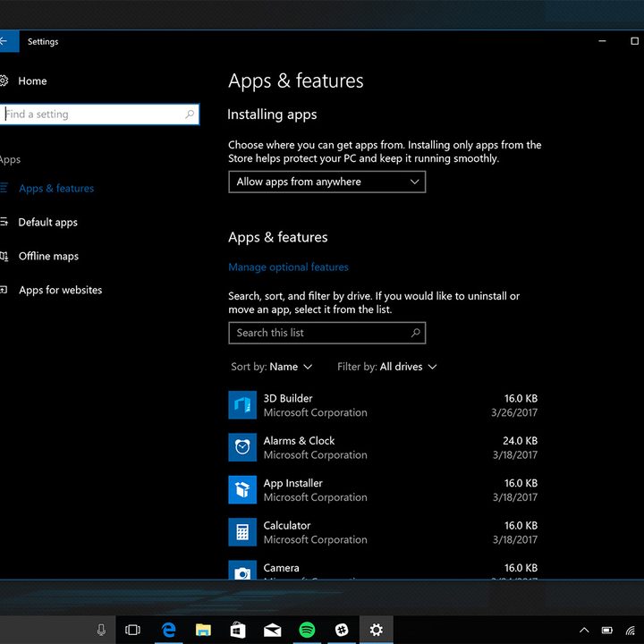Click the network icon in system tray
The image size is (644, 644).
click(x=631, y=630)
